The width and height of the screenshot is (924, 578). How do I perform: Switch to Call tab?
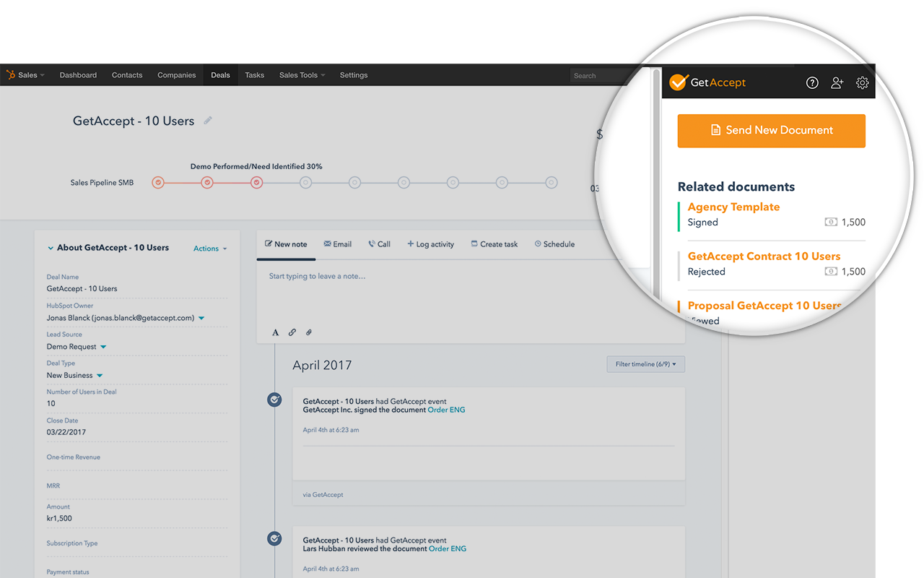coord(380,244)
